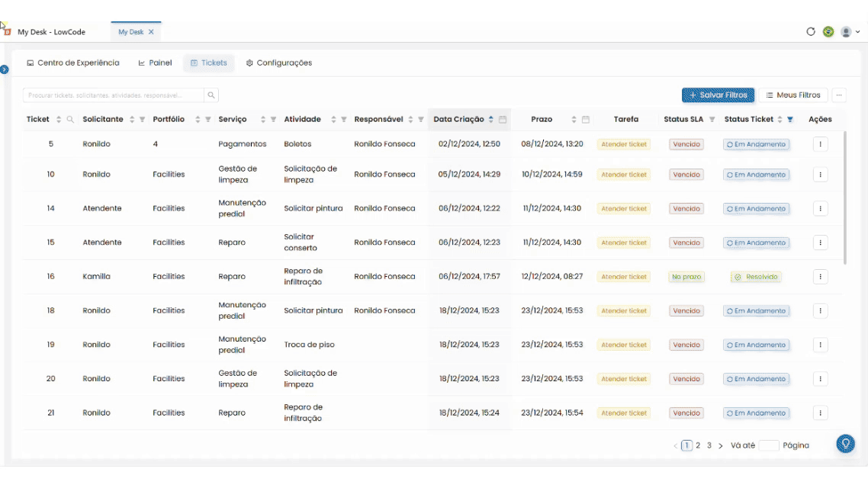Sort by the Ticket column

[59, 120]
